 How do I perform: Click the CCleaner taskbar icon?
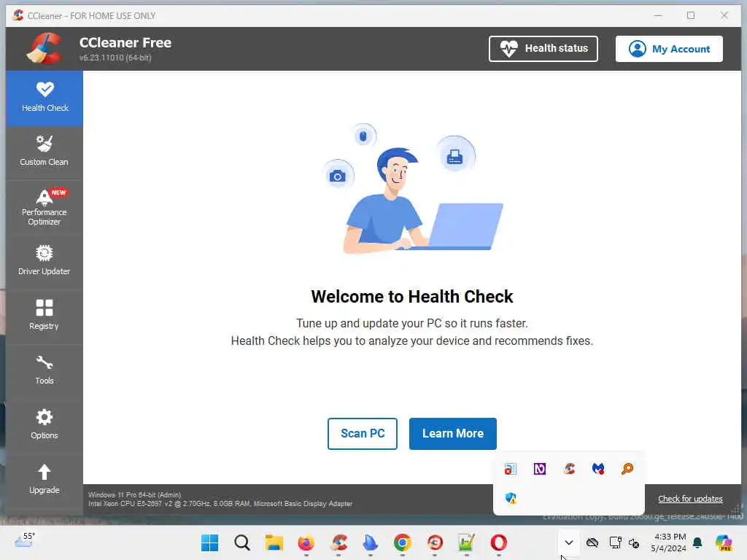[x=338, y=542]
